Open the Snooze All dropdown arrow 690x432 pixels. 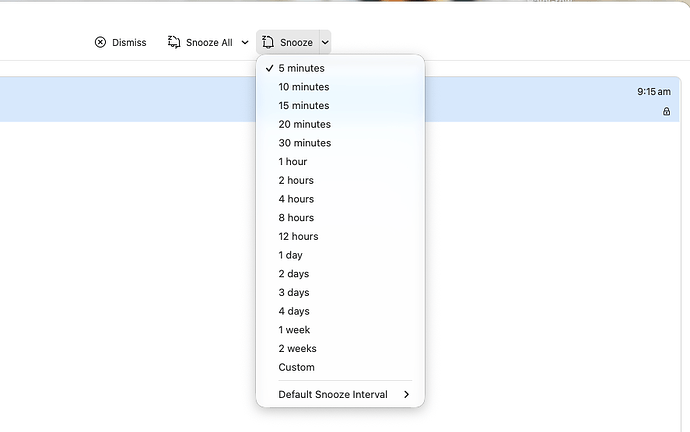[x=245, y=42]
